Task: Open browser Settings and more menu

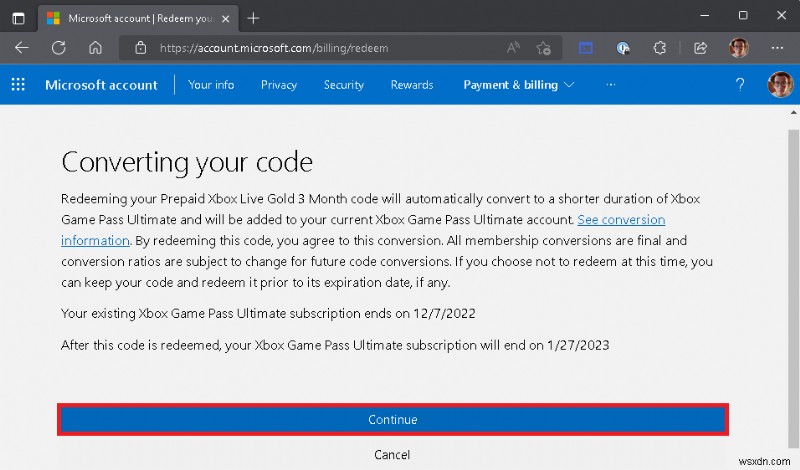Action: tap(777, 48)
